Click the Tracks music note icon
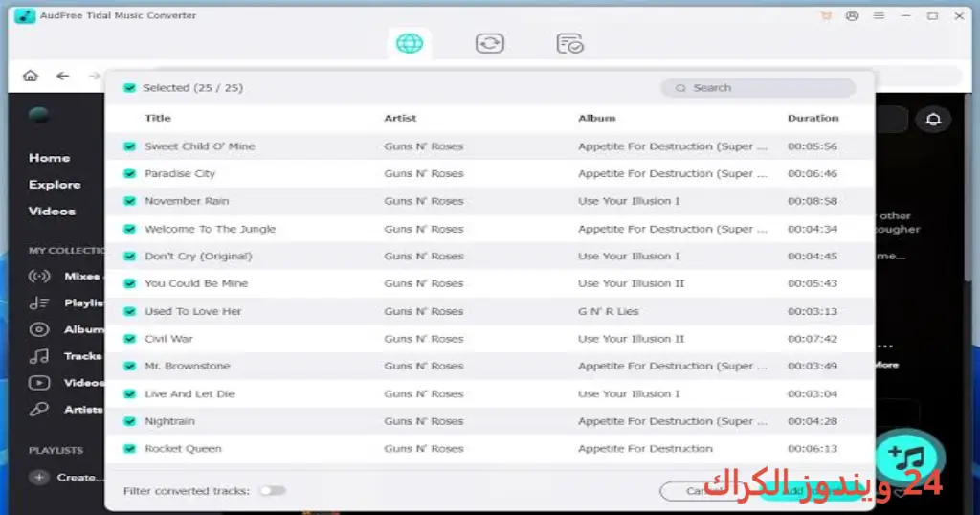The width and height of the screenshot is (980, 515). (x=38, y=356)
